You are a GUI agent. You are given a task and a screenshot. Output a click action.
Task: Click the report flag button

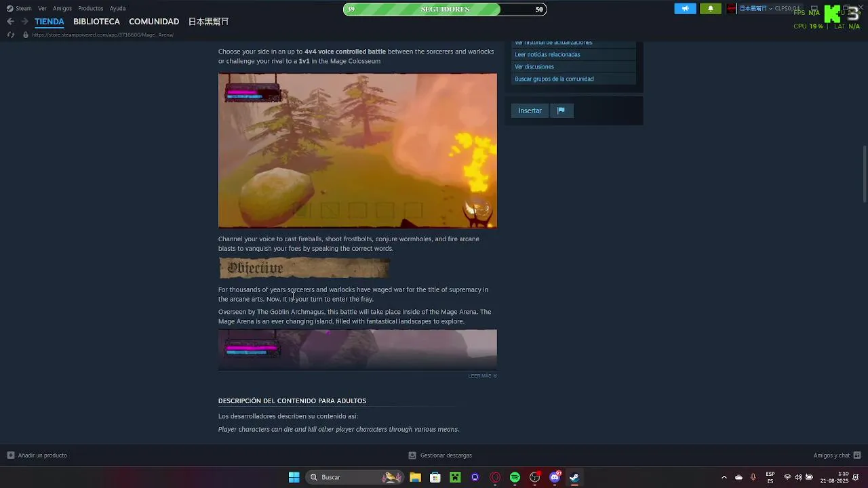[561, 110]
